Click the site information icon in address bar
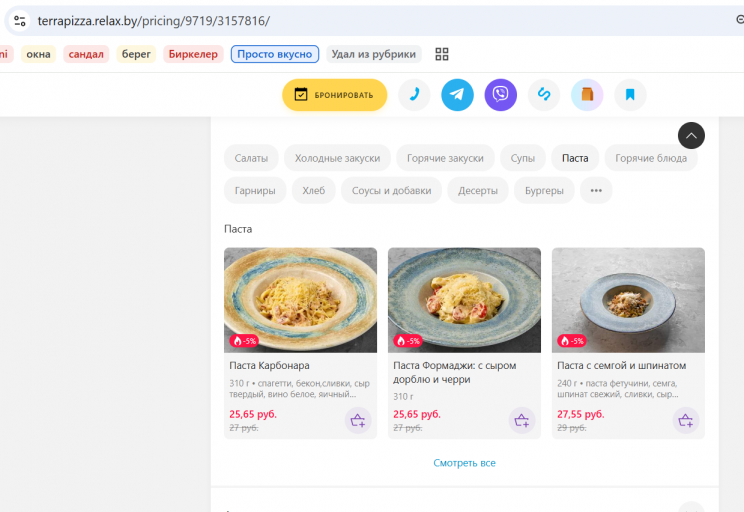The height and width of the screenshot is (512, 744). [x=19, y=21]
